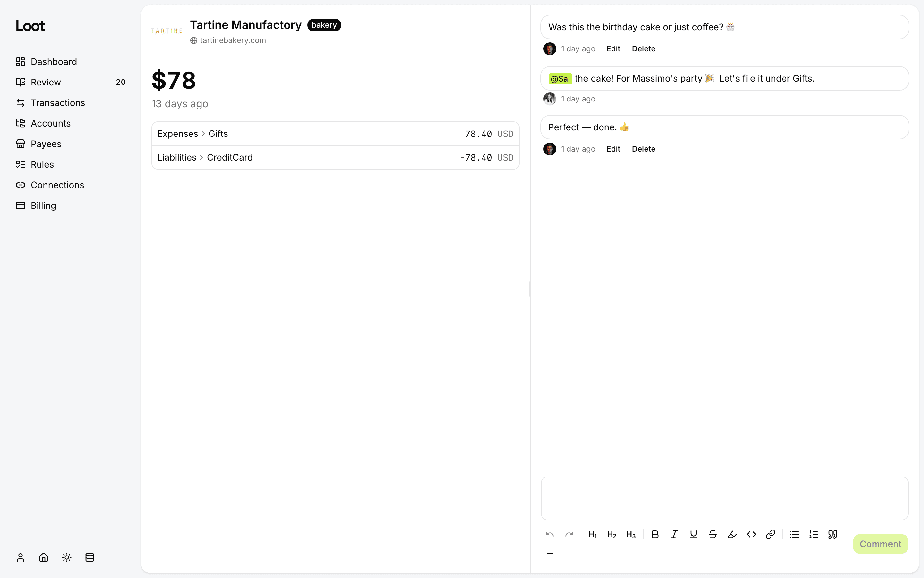The width and height of the screenshot is (924, 578).
Task: Click the panel resize handle
Action: coord(530,289)
